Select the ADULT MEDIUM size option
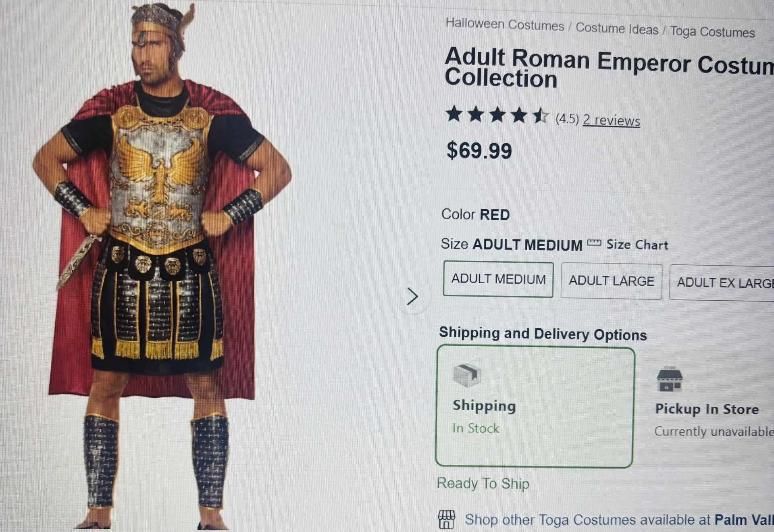774x532 pixels. click(x=498, y=279)
